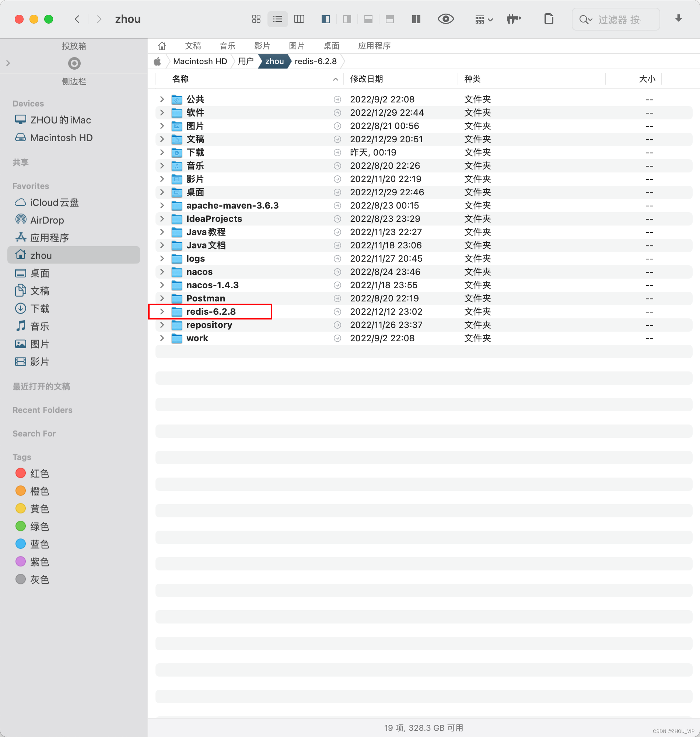Open the arrangement grid dropdown
700x737 pixels.
[x=484, y=20]
